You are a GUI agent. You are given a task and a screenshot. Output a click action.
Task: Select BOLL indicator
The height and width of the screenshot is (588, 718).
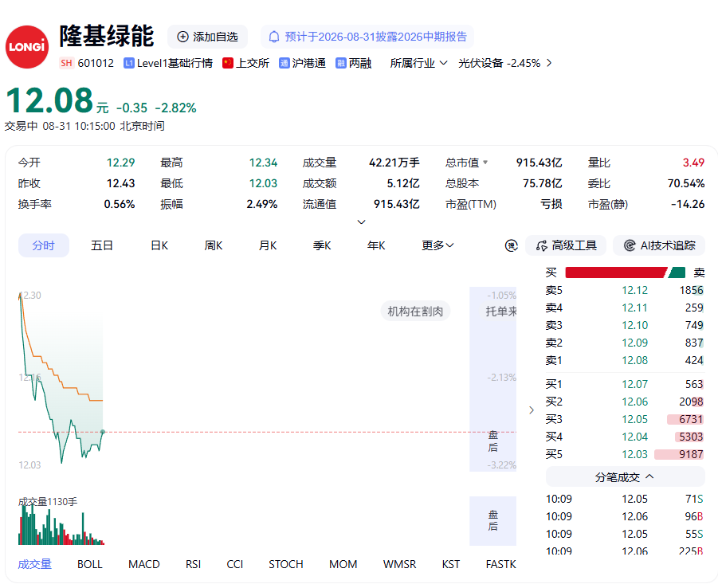pyautogui.click(x=90, y=565)
